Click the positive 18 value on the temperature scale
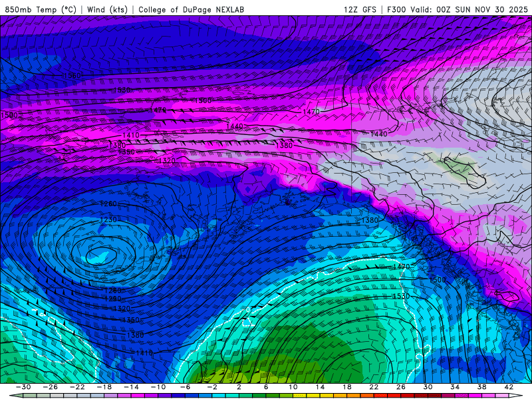Screen dimensions: 532x399 click(346, 387)
